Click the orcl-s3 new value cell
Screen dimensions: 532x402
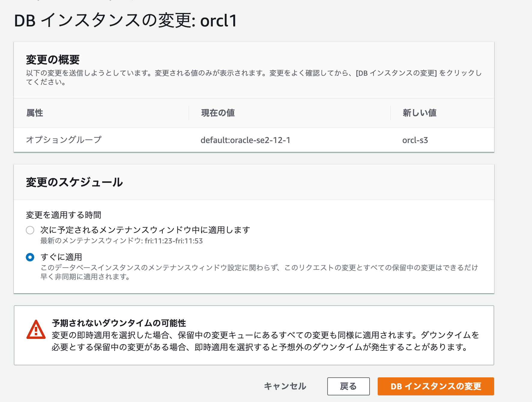pyautogui.click(x=415, y=140)
